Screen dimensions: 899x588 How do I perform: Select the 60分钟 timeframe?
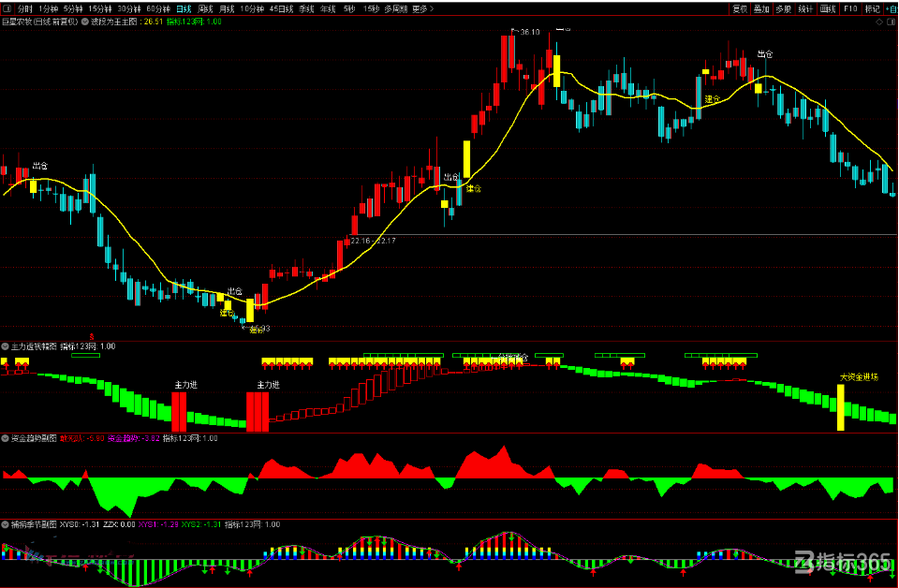(158, 8)
